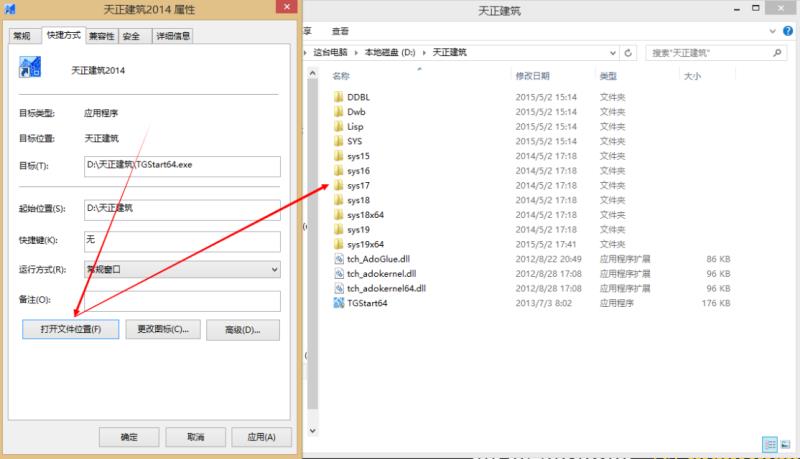Click 天正建筑 in the address path

pos(449,53)
